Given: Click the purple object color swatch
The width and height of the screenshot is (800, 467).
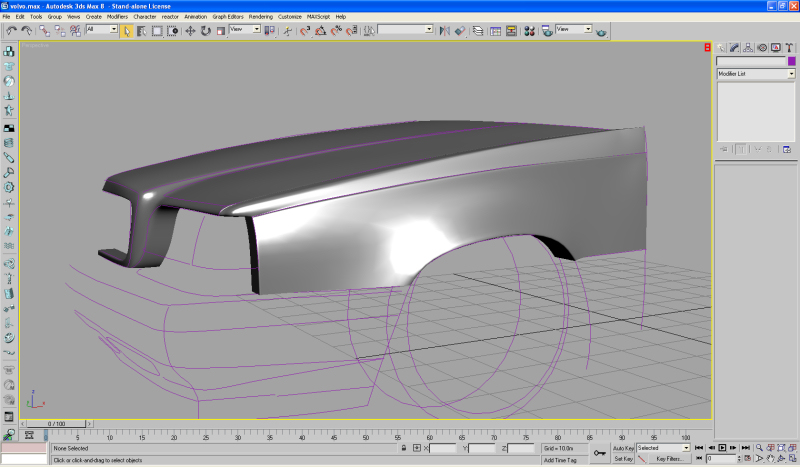Looking at the screenshot, I should coord(791,61).
